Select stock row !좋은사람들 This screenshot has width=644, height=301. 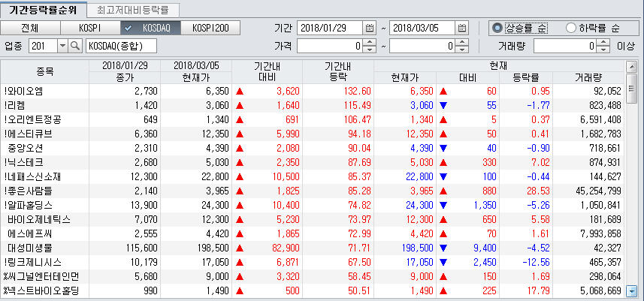pos(312,191)
